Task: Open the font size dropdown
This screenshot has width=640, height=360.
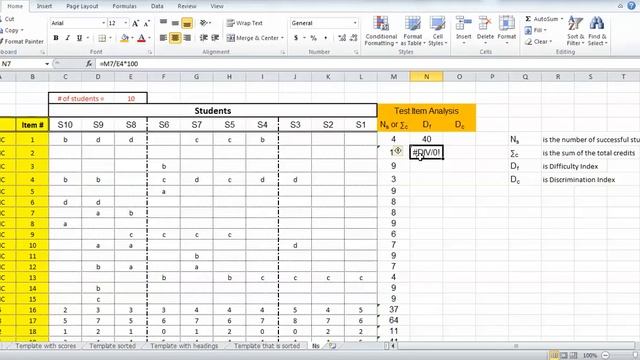Action: (125, 23)
